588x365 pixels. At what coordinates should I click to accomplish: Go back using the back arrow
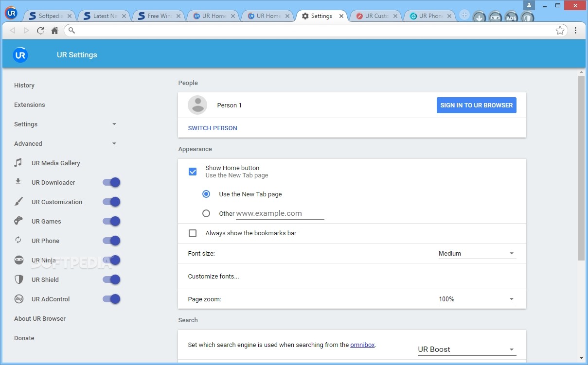point(13,30)
